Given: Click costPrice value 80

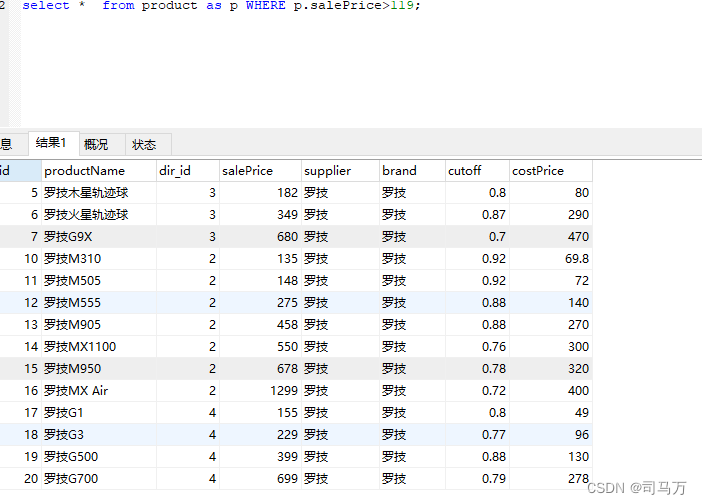Looking at the screenshot, I should [x=551, y=193].
